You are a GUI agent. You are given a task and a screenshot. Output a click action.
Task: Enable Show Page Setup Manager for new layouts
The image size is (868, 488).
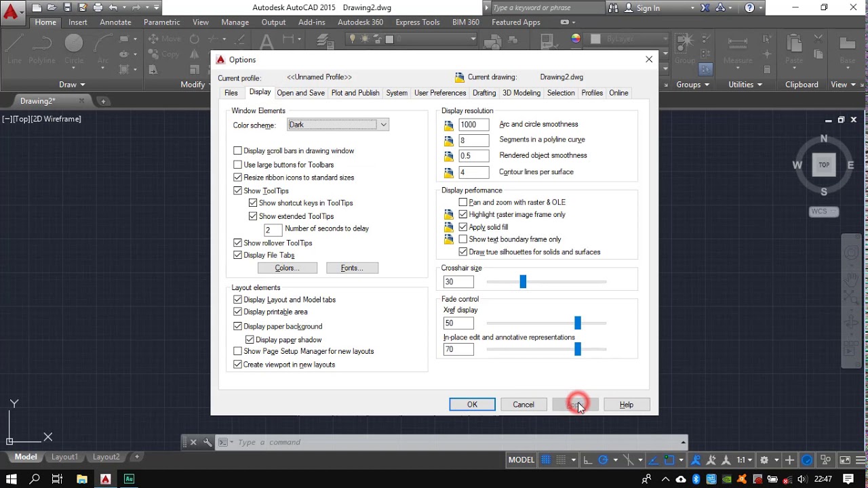pos(237,351)
